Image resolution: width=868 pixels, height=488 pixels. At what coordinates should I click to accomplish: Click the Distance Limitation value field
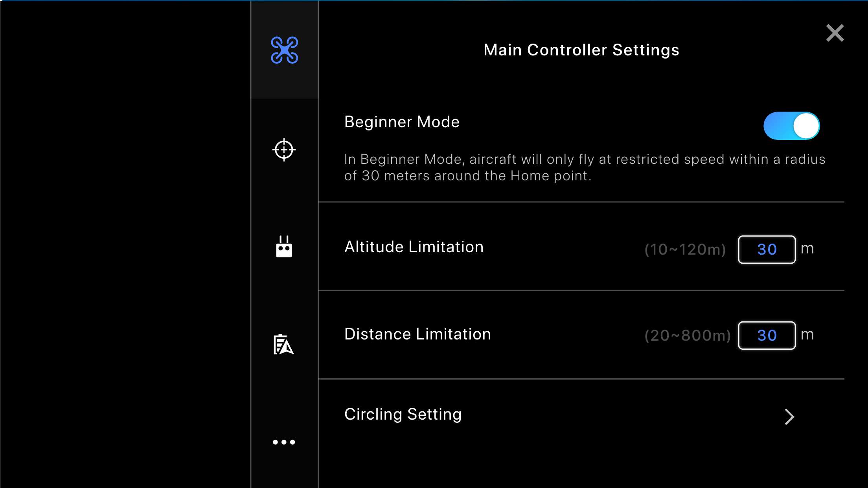pos(767,336)
